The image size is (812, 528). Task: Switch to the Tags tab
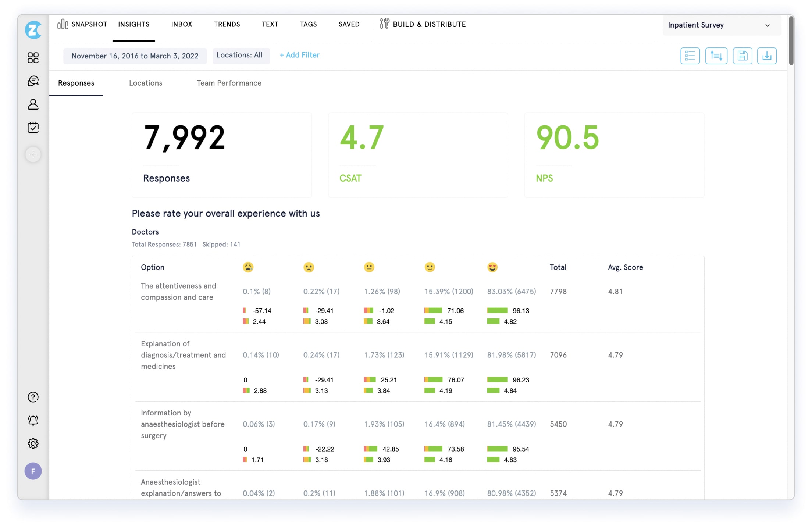tap(308, 24)
